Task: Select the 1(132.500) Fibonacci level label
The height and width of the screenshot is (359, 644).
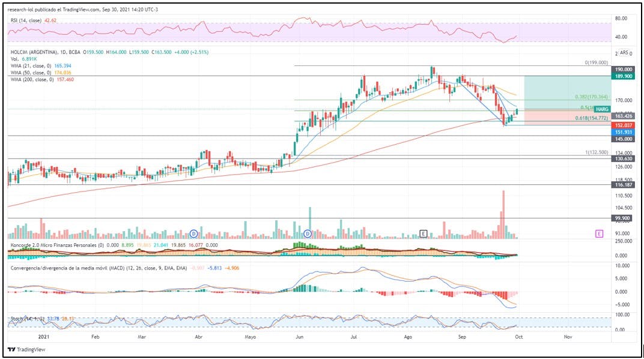Action: coord(597,152)
